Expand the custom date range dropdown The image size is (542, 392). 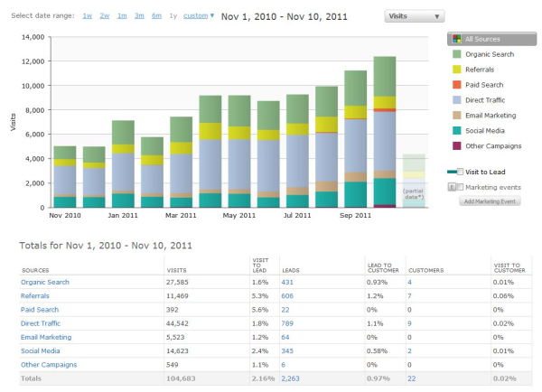click(x=199, y=16)
